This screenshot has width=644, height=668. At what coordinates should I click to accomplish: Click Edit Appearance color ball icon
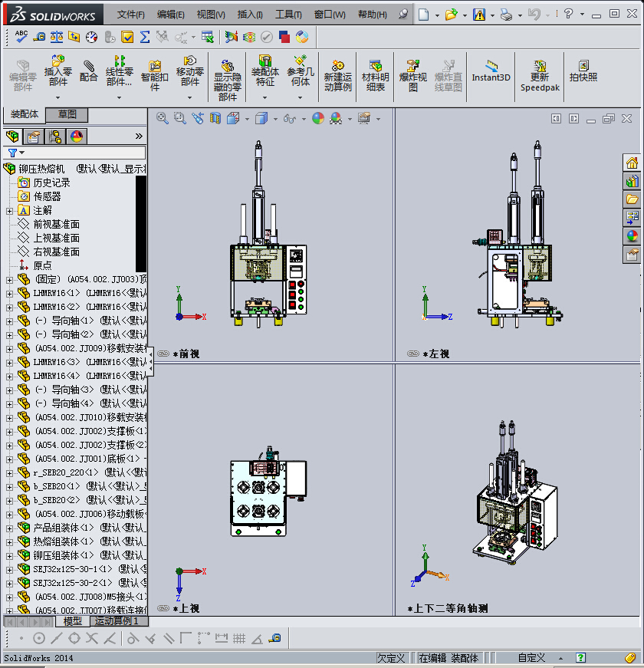tap(318, 118)
